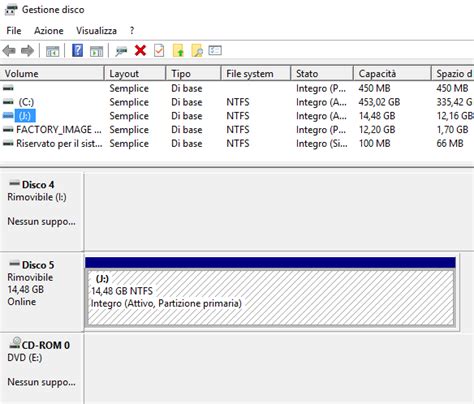
Task: Click Nessun suppo... under CD-ROM 0
Action: point(41,382)
